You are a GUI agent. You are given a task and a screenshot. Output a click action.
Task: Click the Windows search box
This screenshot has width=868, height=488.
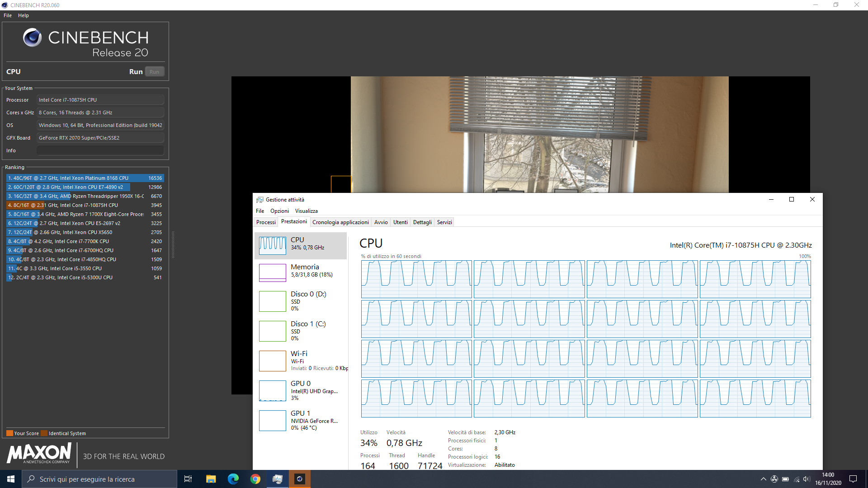tap(99, 479)
